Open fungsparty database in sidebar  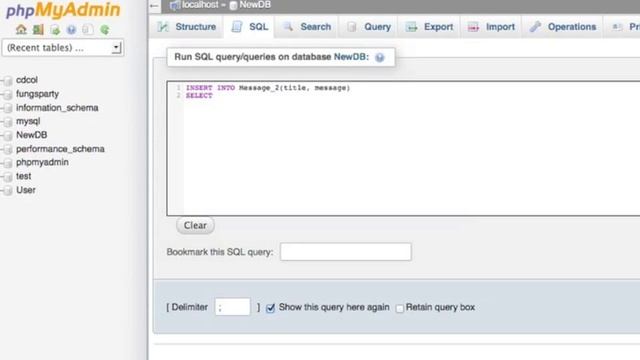point(38,94)
